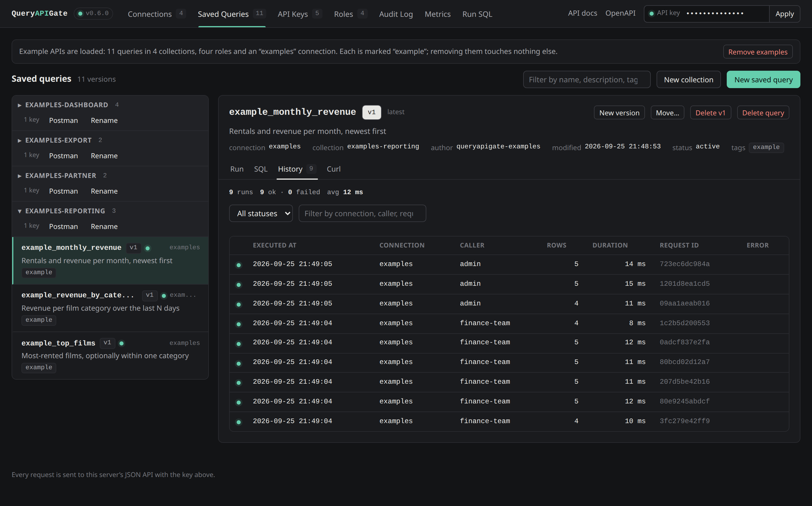Viewport: 812px width, 506px height.
Task: Click the status dot of run 3fc279e42ff9
Action: (x=239, y=422)
